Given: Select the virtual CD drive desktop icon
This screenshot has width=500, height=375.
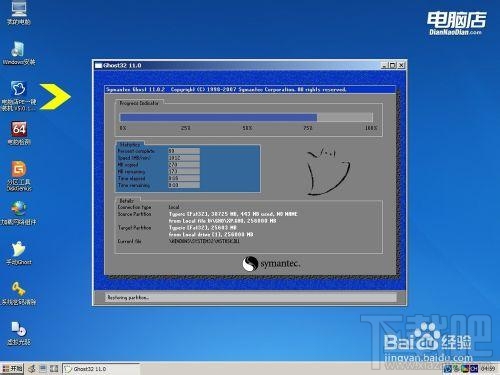Looking at the screenshot, I should tap(19, 333).
